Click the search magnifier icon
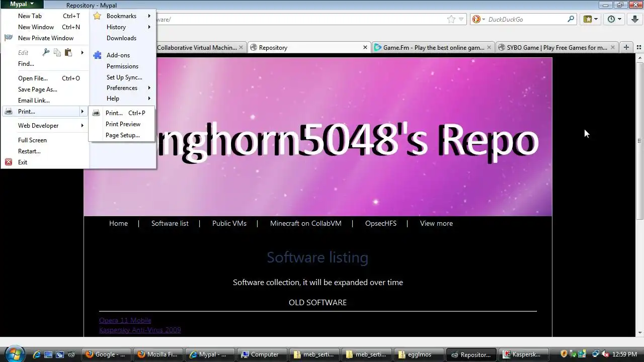This screenshot has height=362, width=644. (571, 19)
